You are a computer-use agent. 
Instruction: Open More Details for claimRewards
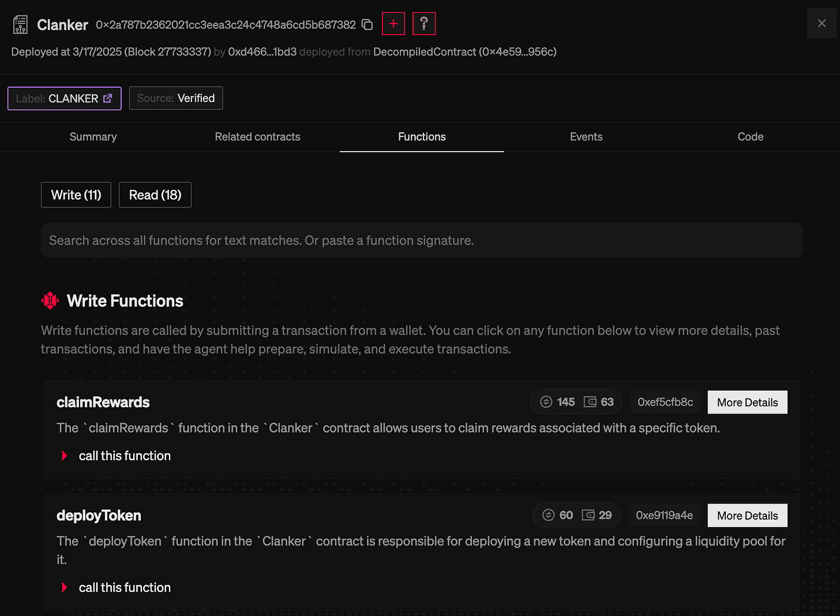[x=747, y=403]
